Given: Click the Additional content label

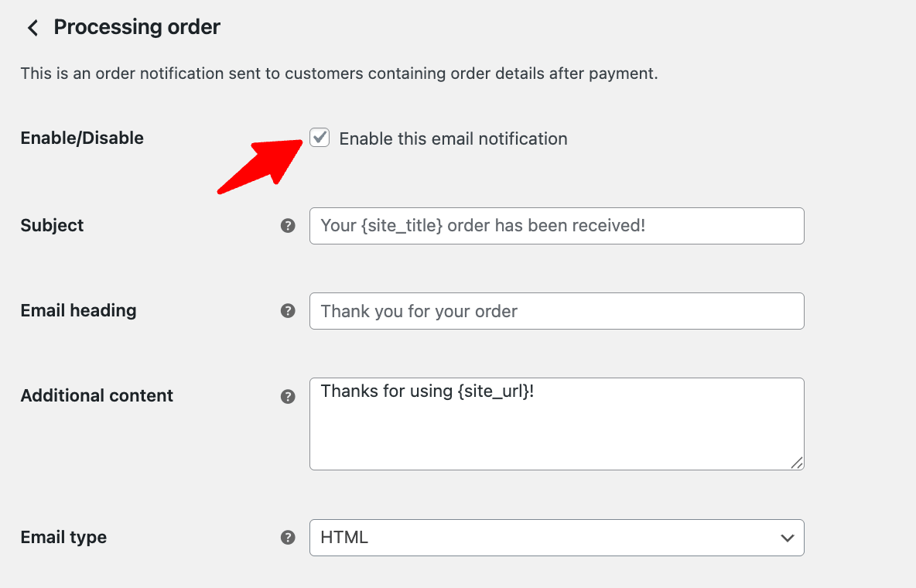Looking at the screenshot, I should click(96, 395).
